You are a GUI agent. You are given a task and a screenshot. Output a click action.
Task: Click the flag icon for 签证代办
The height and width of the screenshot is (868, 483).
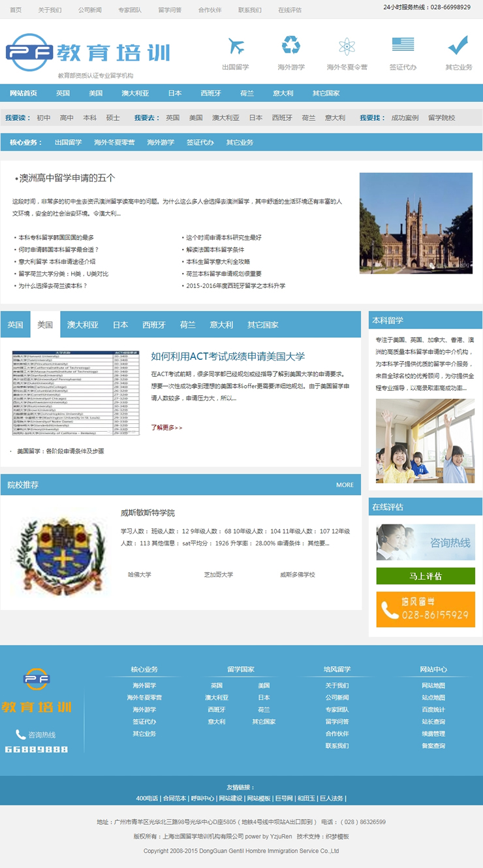403,44
